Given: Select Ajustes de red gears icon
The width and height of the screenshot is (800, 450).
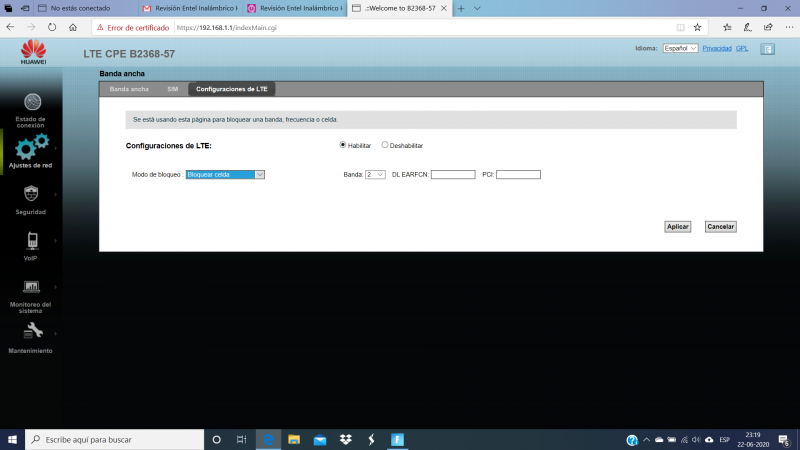Looking at the screenshot, I should click(x=32, y=148).
